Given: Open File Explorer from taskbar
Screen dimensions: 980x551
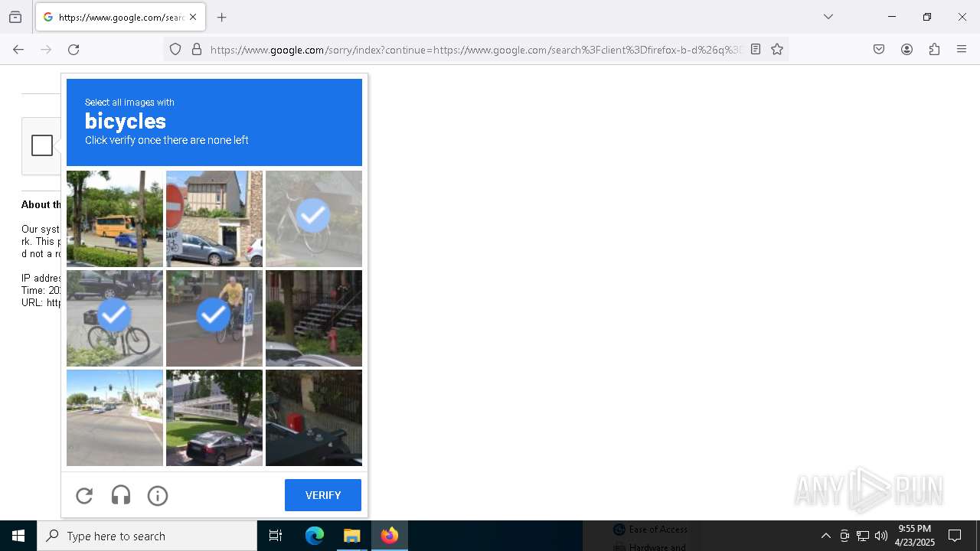Looking at the screenshot, I should tap(351, 536).
